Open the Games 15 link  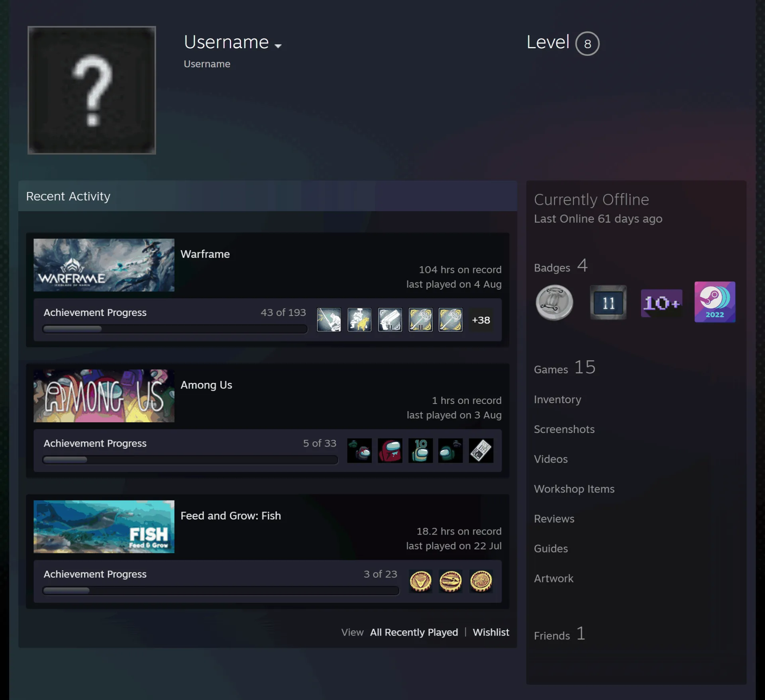[x=565, y=368]
